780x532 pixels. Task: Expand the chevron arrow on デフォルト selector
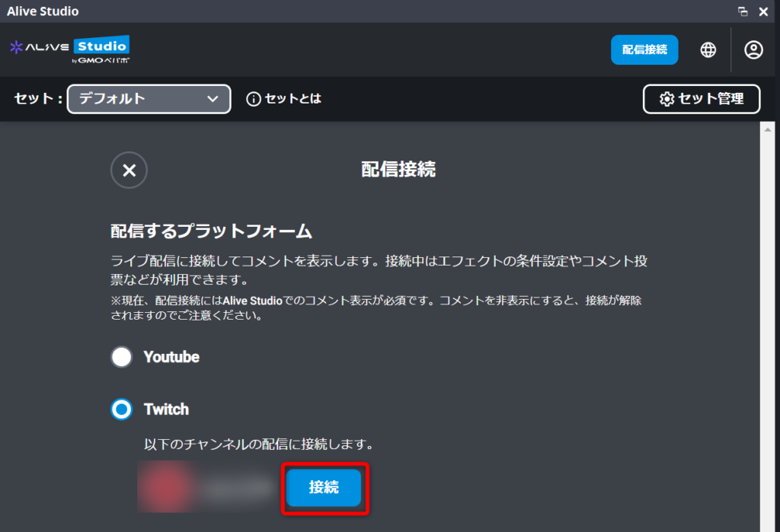coord(213,99)
